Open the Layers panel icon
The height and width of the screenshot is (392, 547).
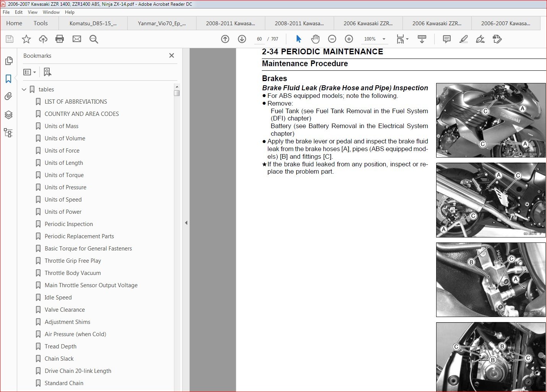tap(8, 115)
